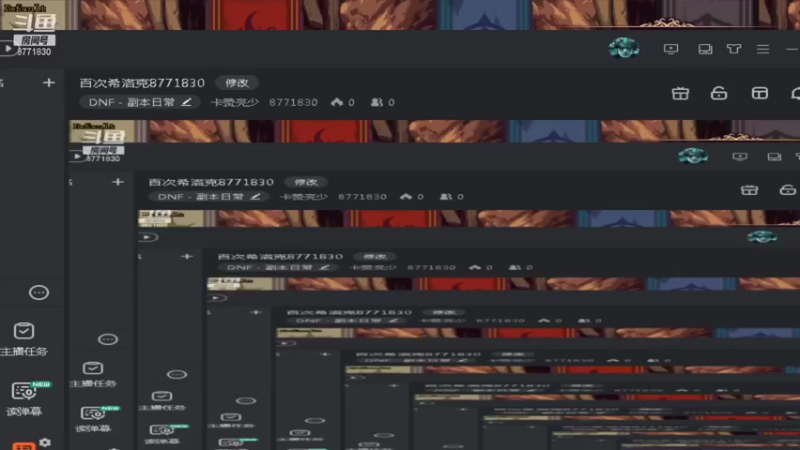Edit the outermost DNF - 副本日常 category tag
The height and width of the screenshot is (450, 800).
140,103
